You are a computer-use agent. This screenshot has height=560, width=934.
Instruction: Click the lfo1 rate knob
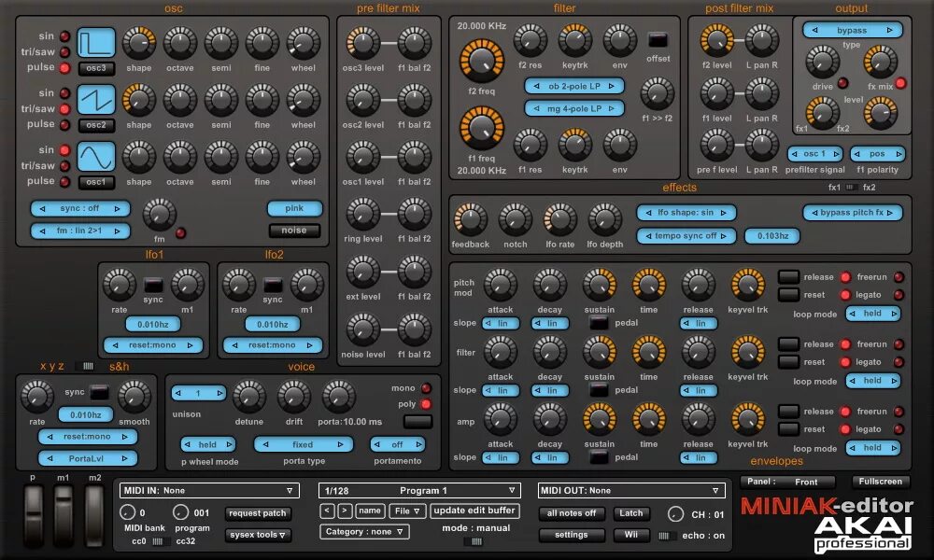pos(120,285)
